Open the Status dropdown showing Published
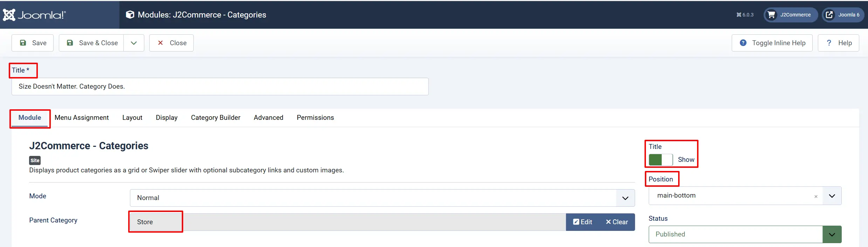Viewport: 868px width, 247px height. [745, 234]
